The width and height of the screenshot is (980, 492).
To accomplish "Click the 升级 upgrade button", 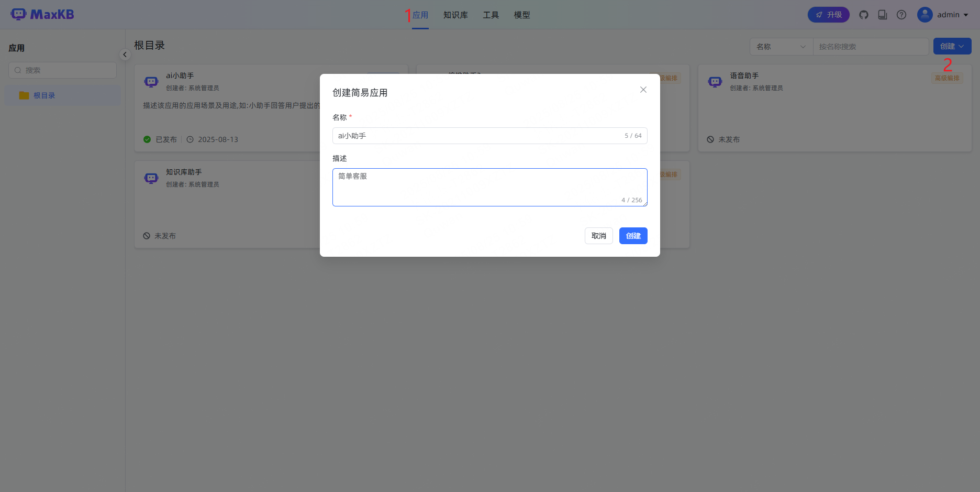I will click(829, 15).
